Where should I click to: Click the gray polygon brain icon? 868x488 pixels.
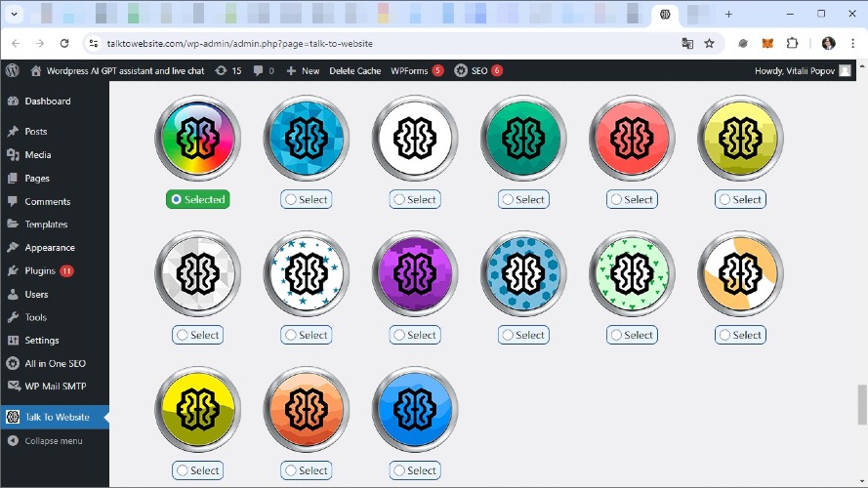[x=197, y=274]
